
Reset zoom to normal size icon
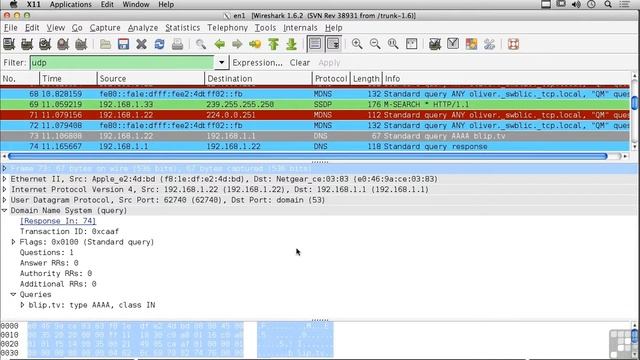click(x=393, y=44)
